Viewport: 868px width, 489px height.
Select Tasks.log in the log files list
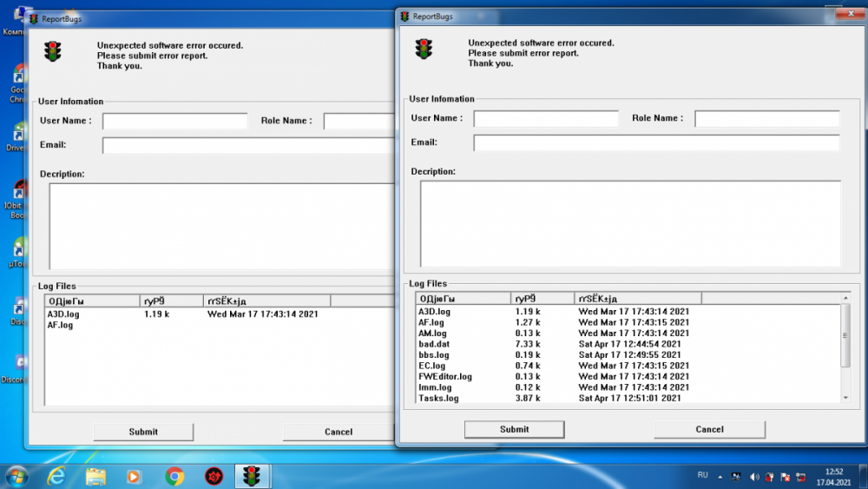click(438, 398)
